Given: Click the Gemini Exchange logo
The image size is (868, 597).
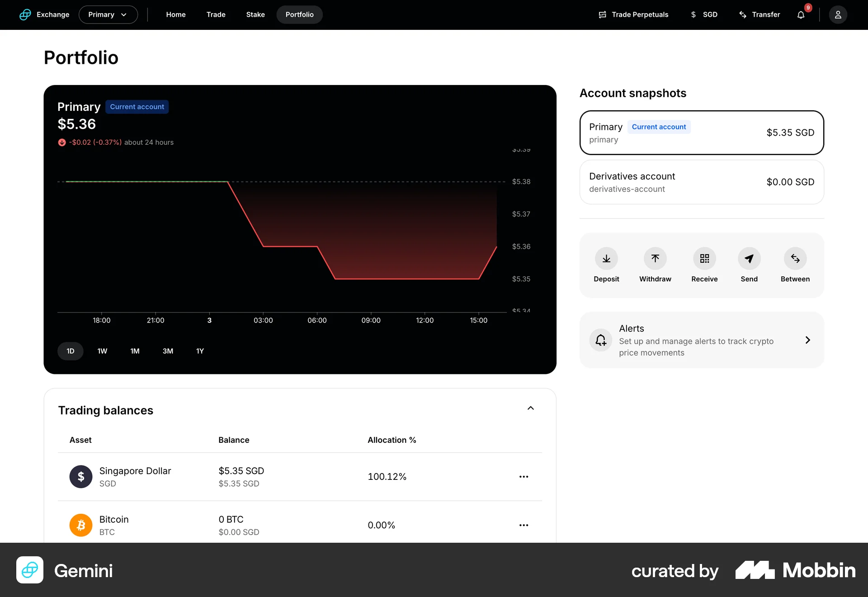Looking at the screenshot, I should 25,14.
